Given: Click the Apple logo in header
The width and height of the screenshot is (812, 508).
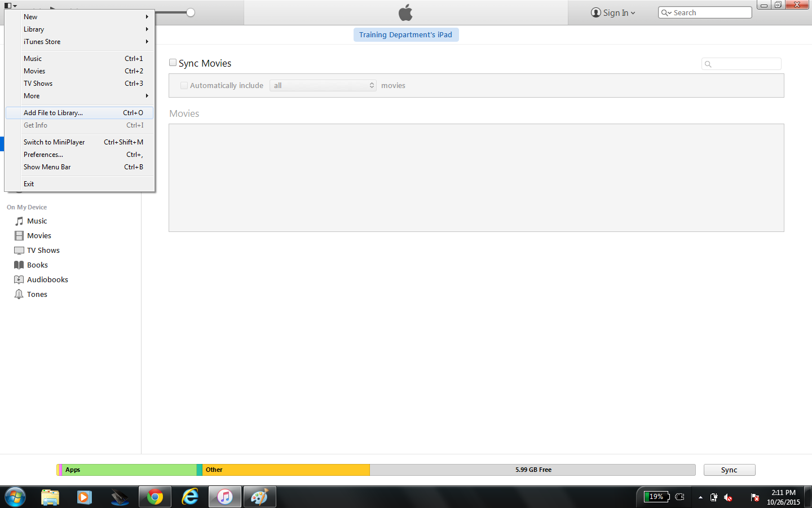Looking at the screenshot, I should click(405, 12).
